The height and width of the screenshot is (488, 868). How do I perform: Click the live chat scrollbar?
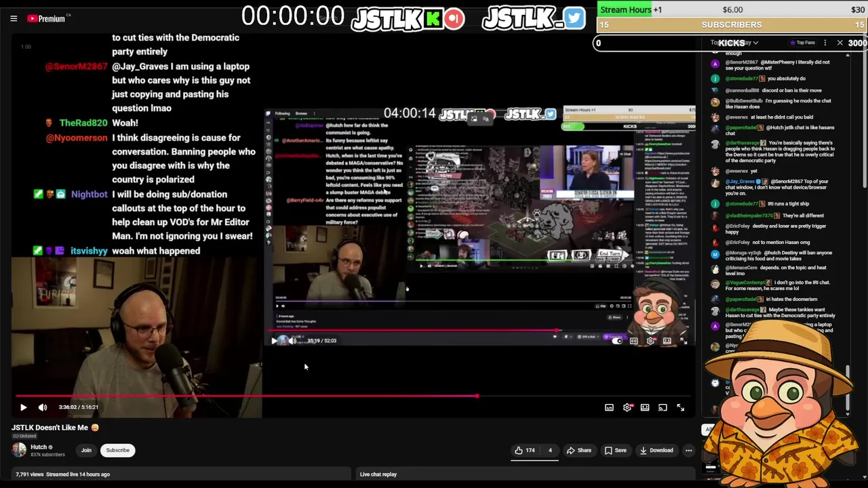coord(848,390)
